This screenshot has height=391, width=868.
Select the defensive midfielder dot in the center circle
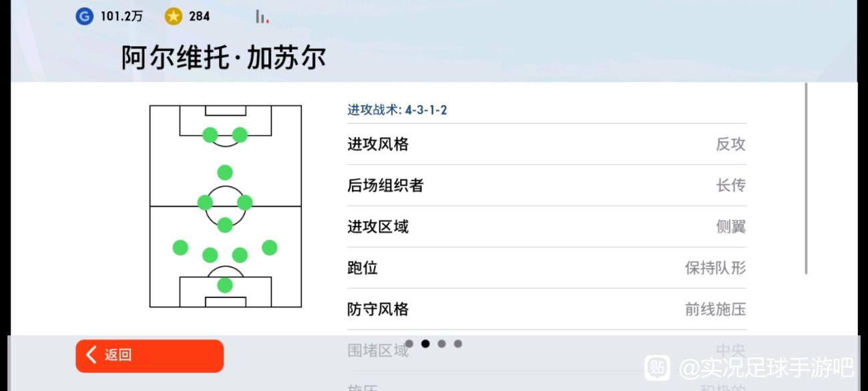pyautogui.click(x=225, y=225)
